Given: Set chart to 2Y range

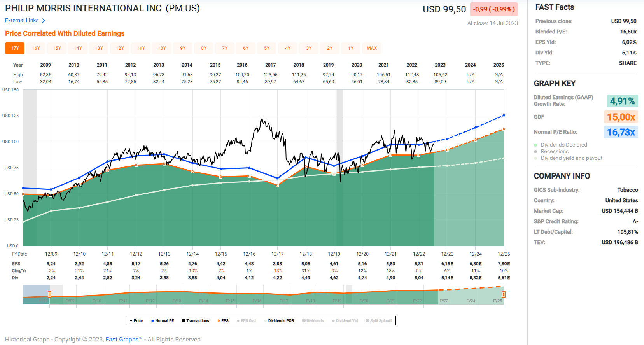Looking at the screenshot, I should pyautogui.click(x=330, y=48).
